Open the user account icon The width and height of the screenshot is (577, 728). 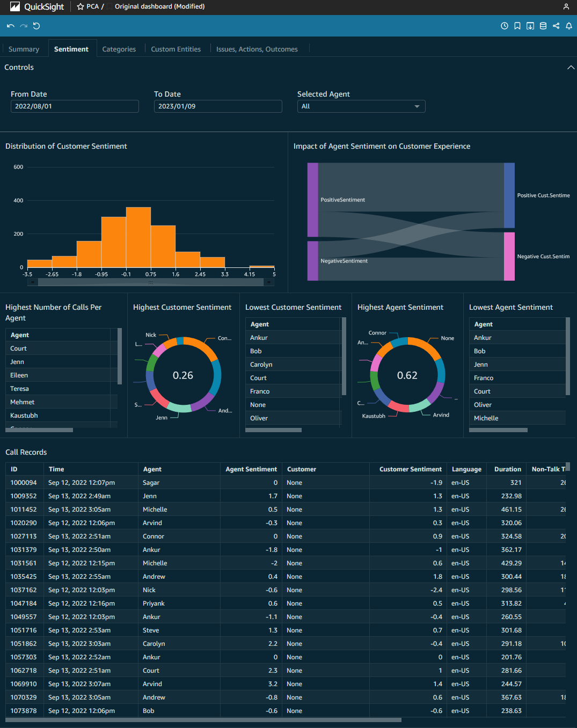coord(566,6)
